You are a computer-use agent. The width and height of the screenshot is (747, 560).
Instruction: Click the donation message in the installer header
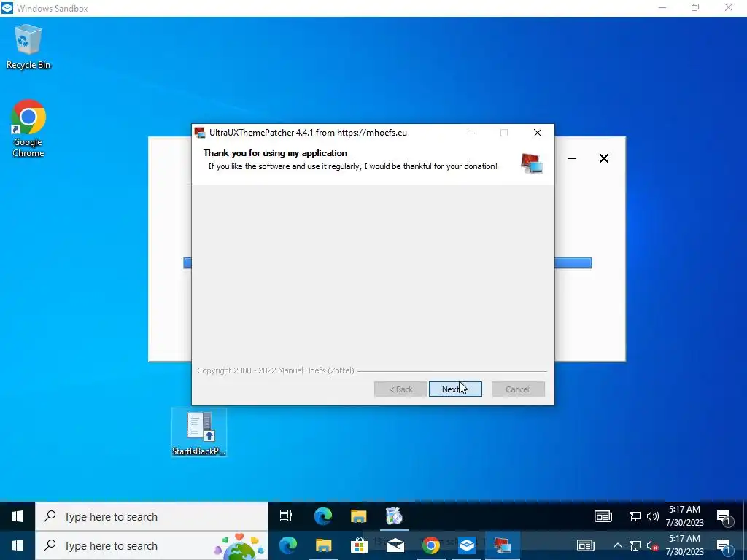[x=352, y=166]
